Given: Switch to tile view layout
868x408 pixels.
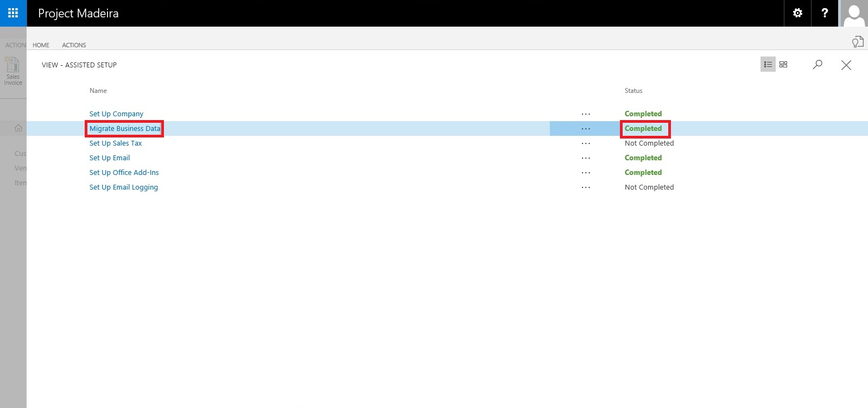Looking at the screenshot, I should [x=783, y=65].
